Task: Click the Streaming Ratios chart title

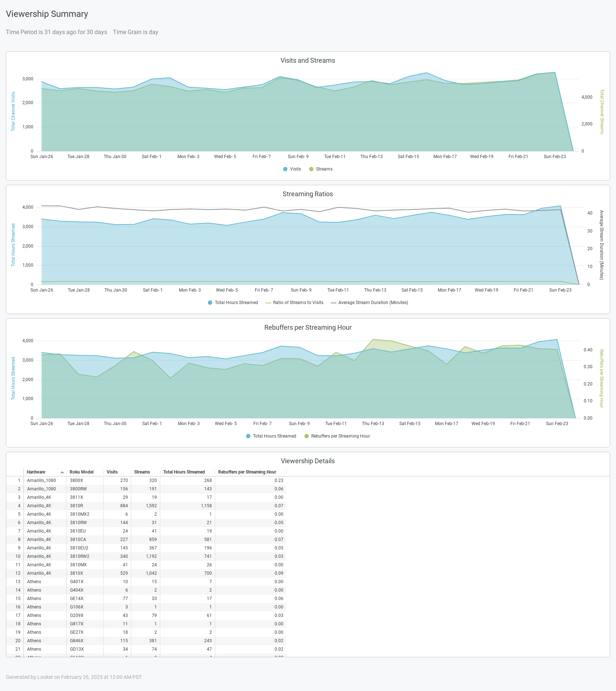Action: tap(308, 194)
